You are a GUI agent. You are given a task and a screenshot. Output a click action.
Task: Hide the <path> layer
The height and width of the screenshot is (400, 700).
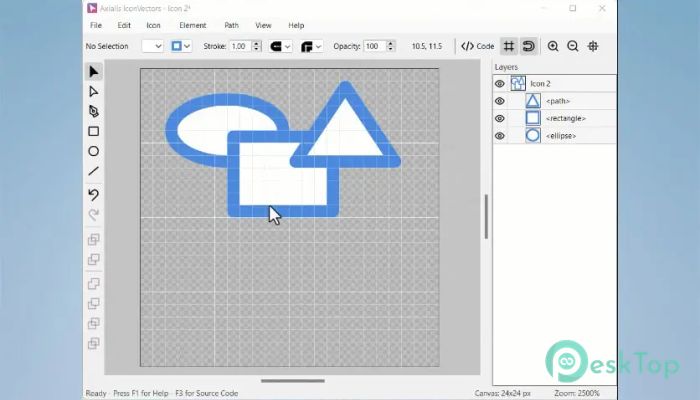(500, 101)
